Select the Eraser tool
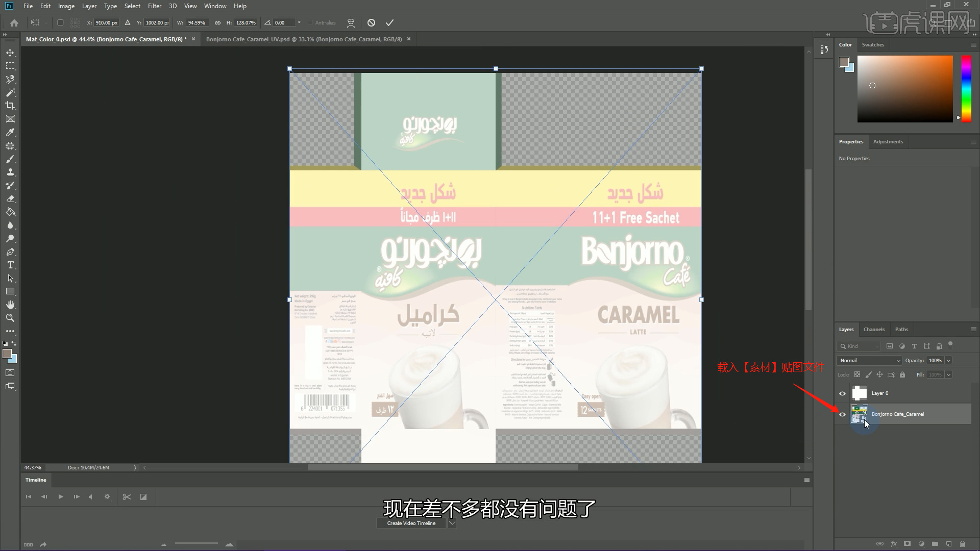Image resolution: width=980 pixels, height=551 pixels. tap(10, 199)
